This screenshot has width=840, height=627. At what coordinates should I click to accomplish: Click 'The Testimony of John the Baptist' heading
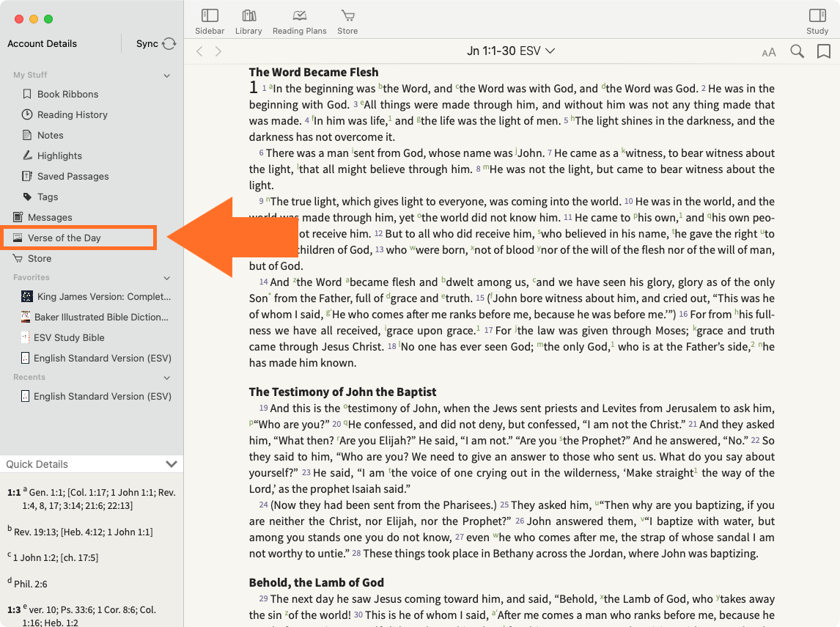pos(342,392)
